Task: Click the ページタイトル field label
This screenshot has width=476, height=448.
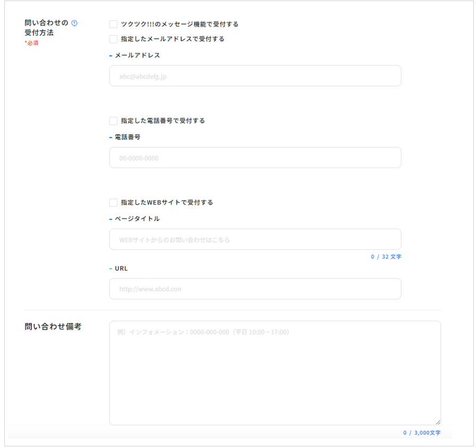Action: tap(137, 219)
